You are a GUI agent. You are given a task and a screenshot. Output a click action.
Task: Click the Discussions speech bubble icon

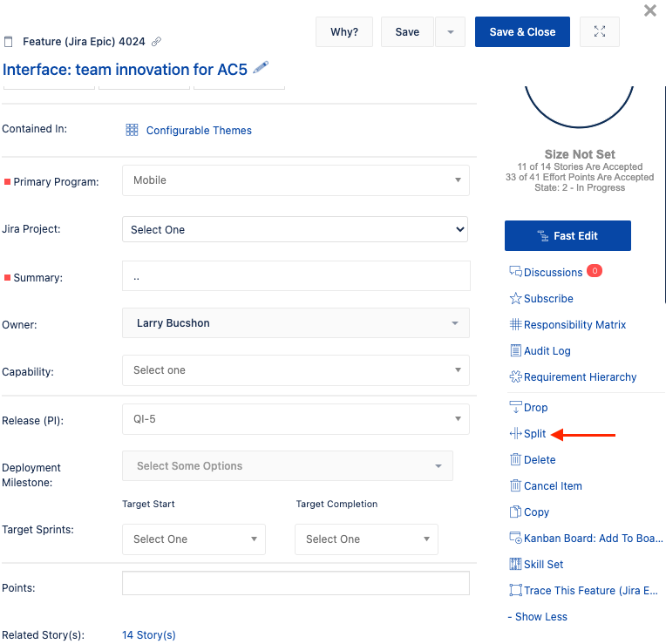pos(515,271)
